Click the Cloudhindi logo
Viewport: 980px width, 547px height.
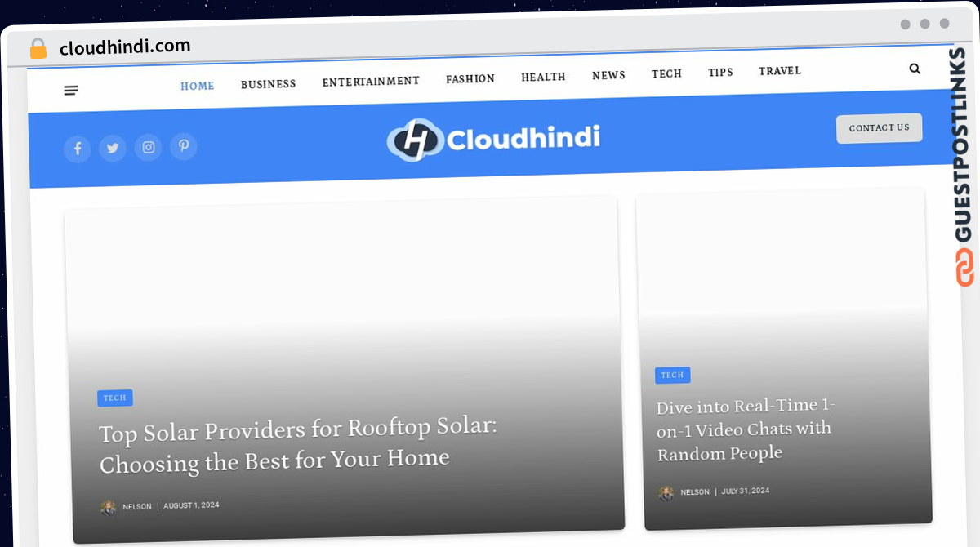click(493, 139)
